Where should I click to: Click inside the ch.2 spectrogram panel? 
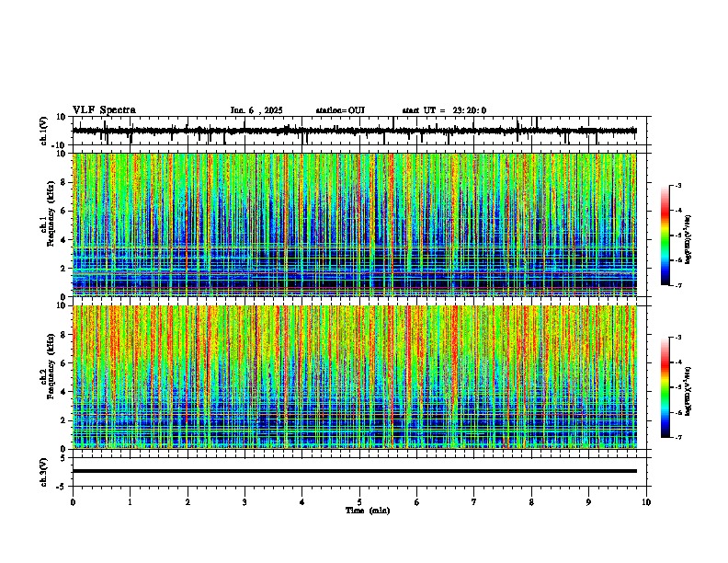pyautogui.click(x=354, y=377)
